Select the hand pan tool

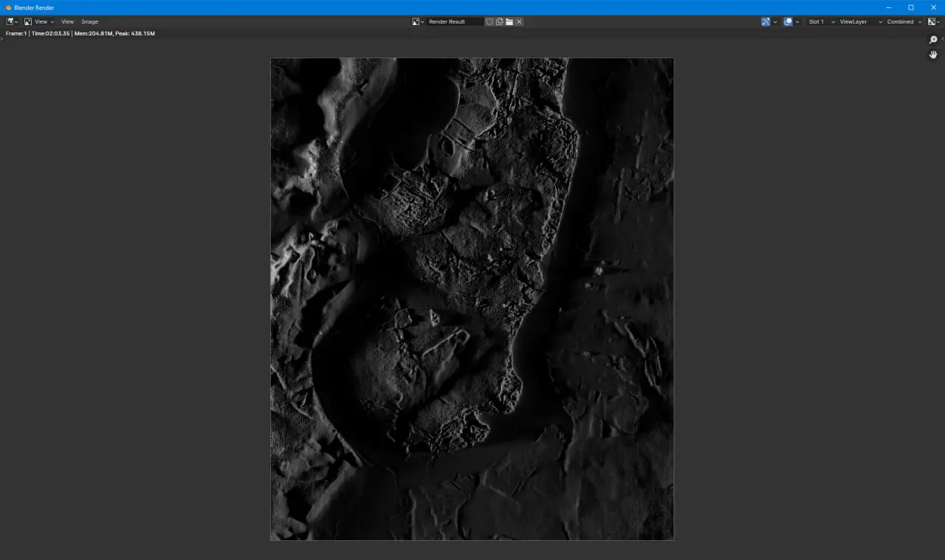[x=933, y=55]
